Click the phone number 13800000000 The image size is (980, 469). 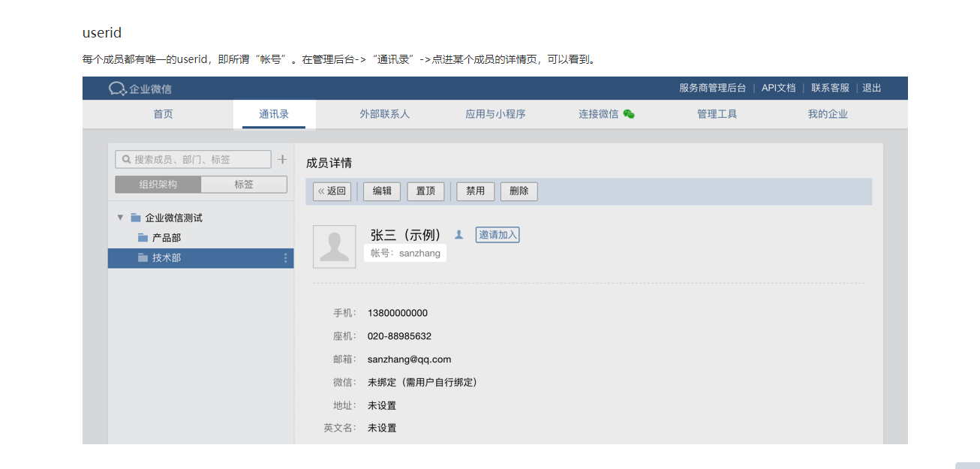pos(398,313)
